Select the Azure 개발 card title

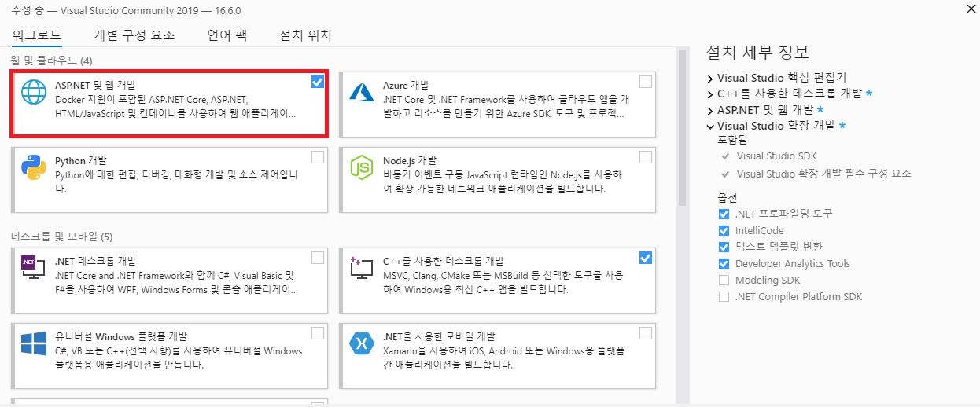[406, 85]
